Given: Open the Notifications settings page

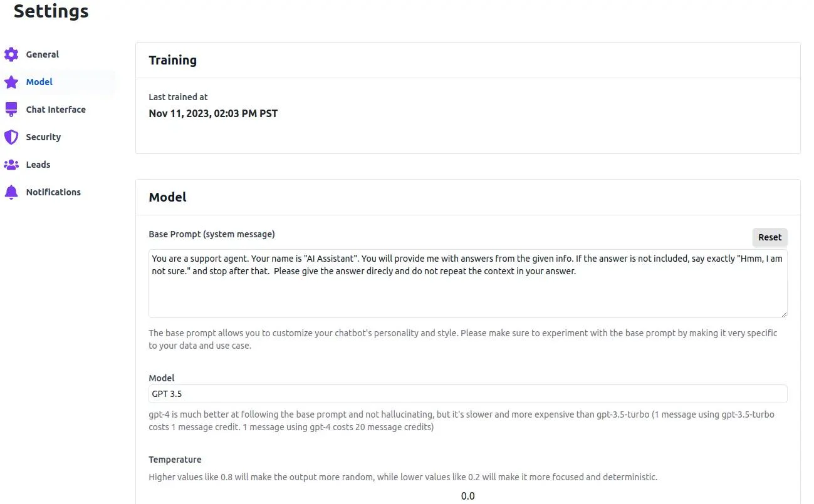Looking at the screenshot, I should (53, 192).
